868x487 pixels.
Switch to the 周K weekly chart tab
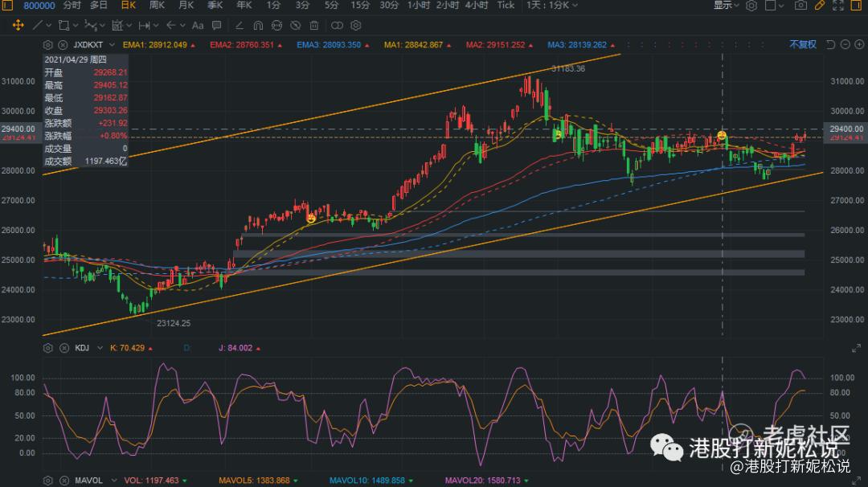pyautogui.click(x=157, y=5)
